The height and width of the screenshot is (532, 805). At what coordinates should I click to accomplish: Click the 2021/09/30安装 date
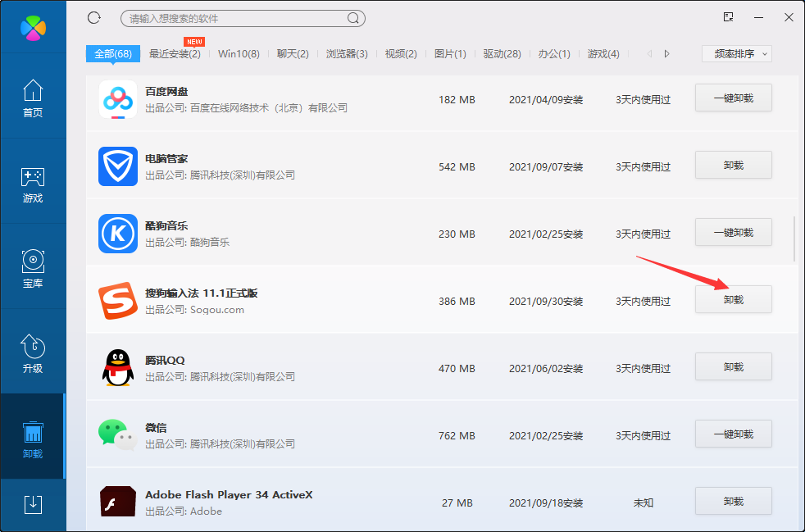click(546, 302)
